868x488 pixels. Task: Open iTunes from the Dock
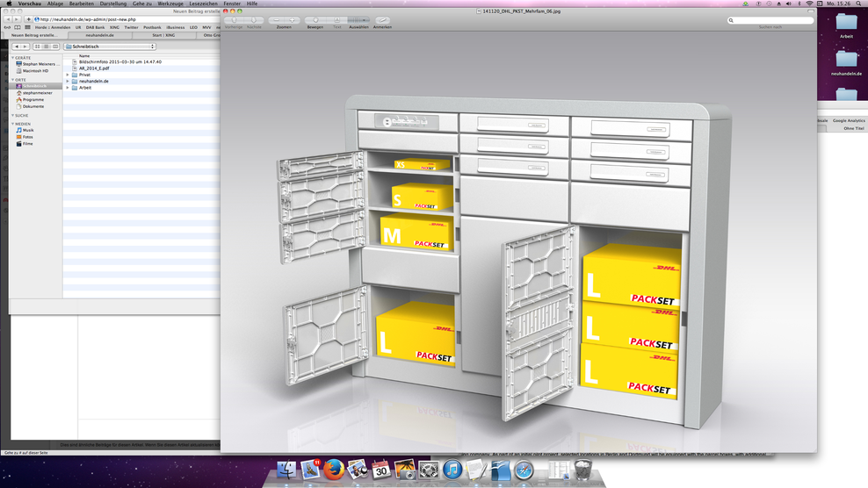pyautogui.click(x=452, y=470)
